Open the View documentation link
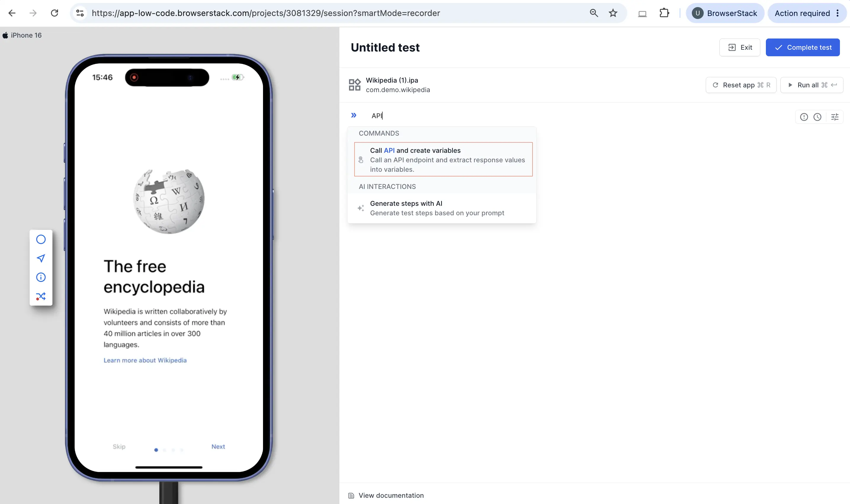The height and width of the screenshot is (504, 850). (391, 495)
